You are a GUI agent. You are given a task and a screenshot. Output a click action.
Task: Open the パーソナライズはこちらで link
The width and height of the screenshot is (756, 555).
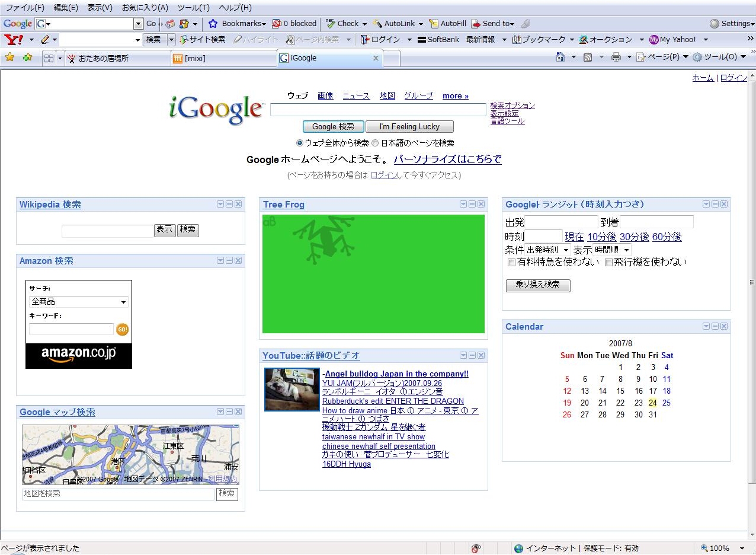pyautogui.click(x=447, y=160)
